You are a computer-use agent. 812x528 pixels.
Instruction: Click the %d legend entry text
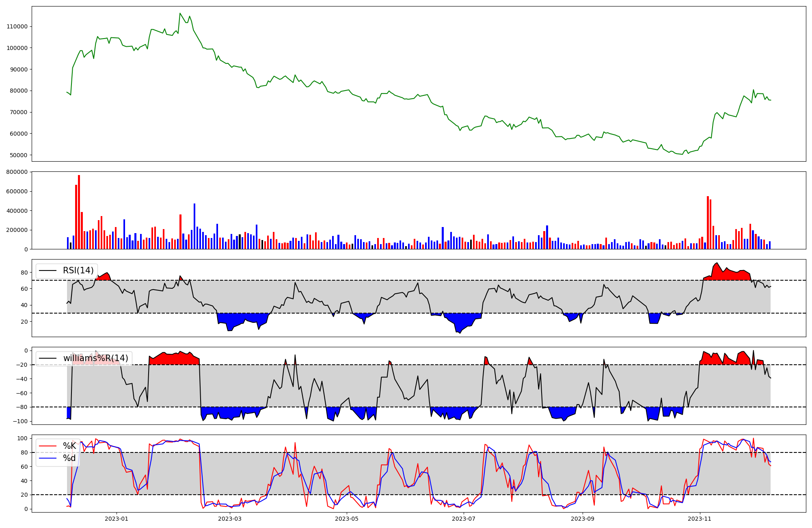point(69,458)
